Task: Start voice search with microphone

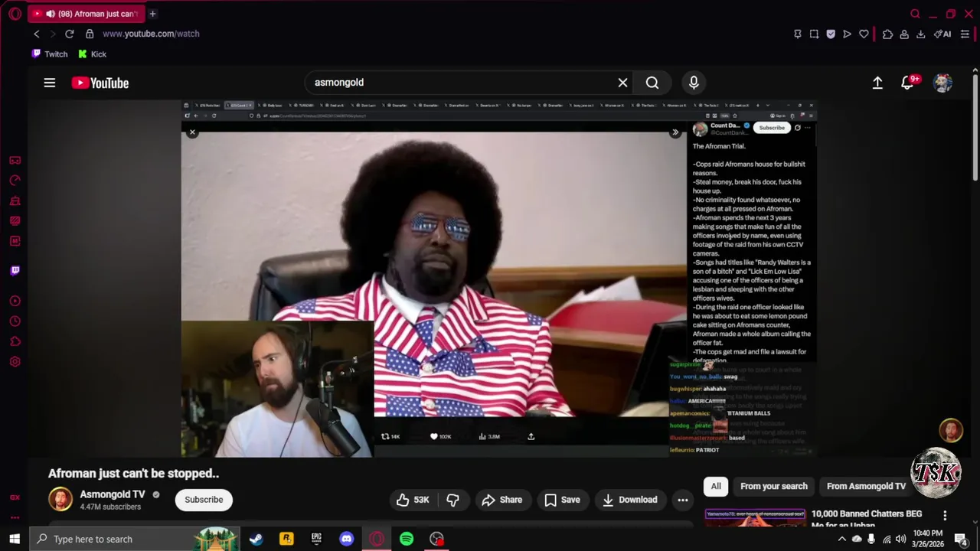Action: (694, 83)
